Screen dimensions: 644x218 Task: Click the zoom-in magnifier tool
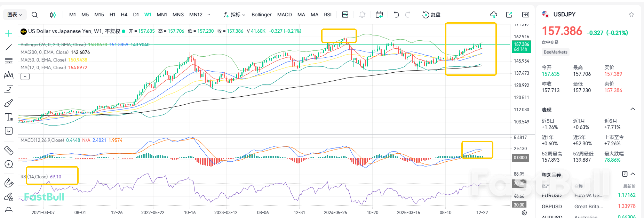click(x=9, y=164)
